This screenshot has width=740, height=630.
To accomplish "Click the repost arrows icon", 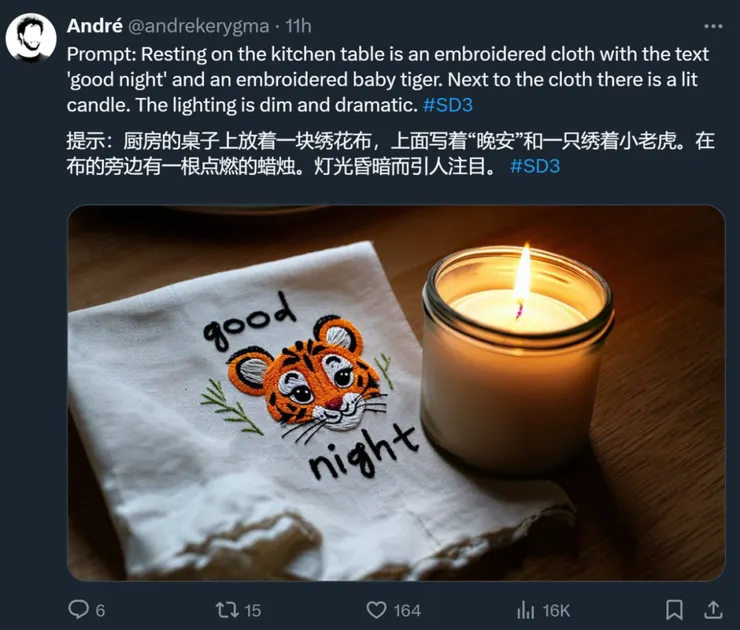I will click(x=227, y=610).
